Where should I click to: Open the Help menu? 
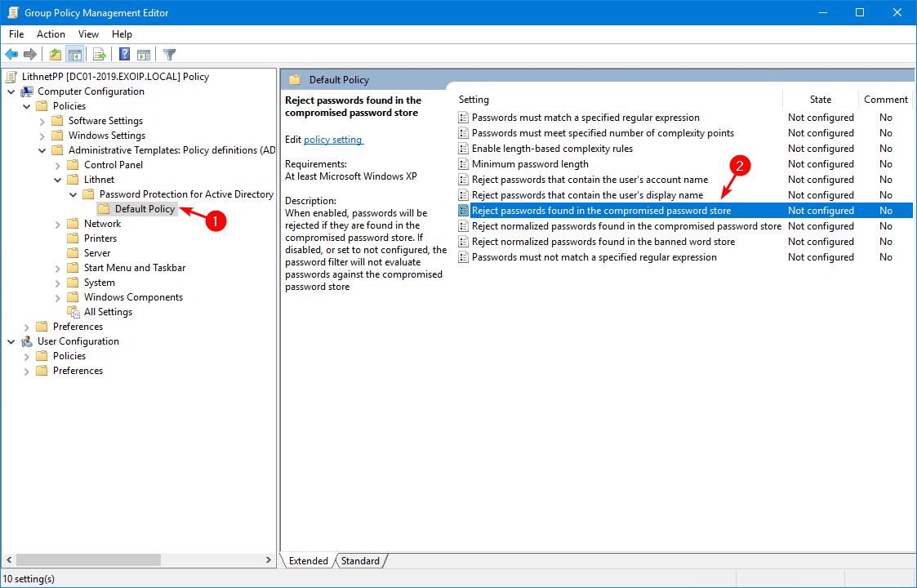122,34
